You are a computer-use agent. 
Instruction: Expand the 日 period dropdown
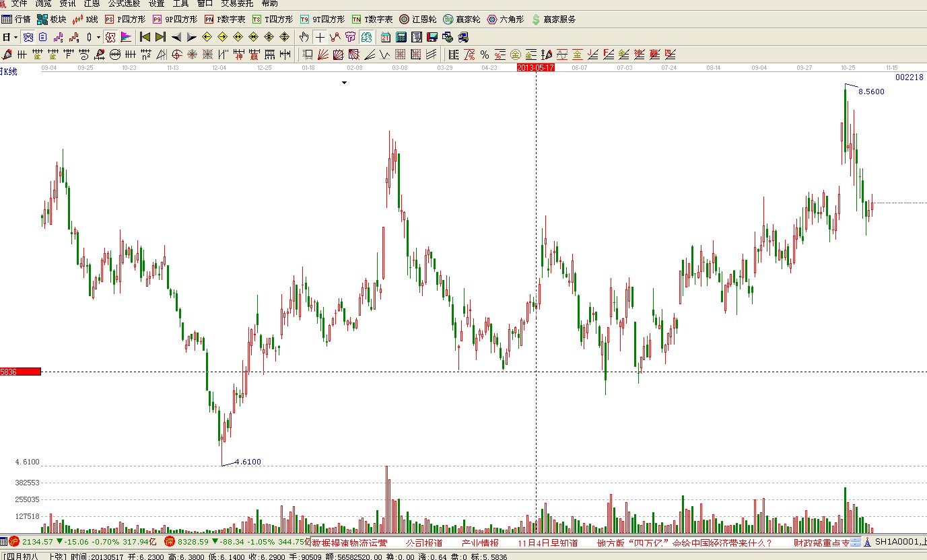(x=15, y=37)
